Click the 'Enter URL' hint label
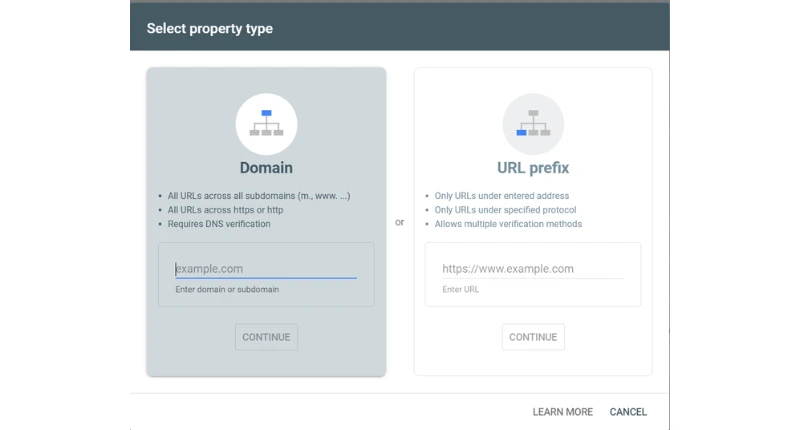The width and height of the screenshot is (800, 430). [461, 289]
